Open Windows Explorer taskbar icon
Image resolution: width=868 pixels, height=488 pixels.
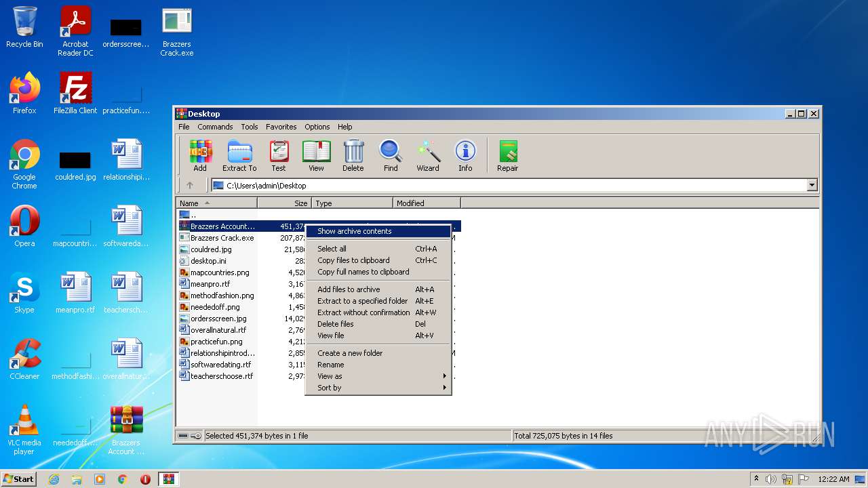point(77,479)
